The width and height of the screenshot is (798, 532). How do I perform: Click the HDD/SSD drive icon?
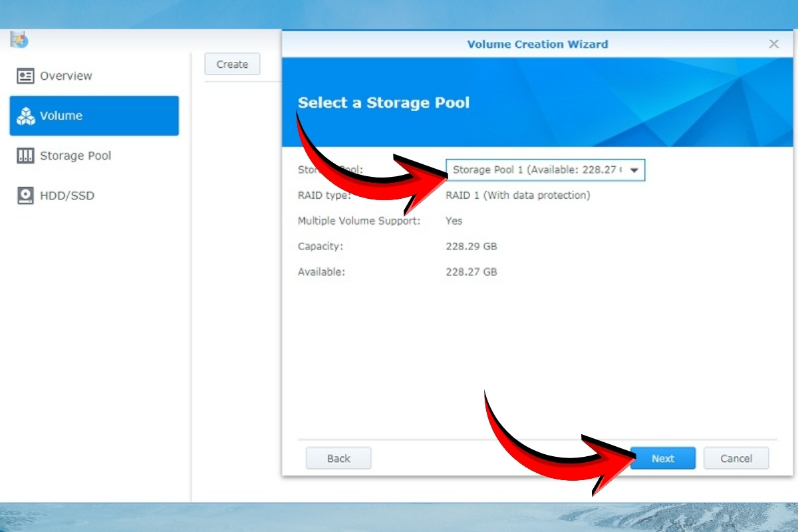(25, 196)
